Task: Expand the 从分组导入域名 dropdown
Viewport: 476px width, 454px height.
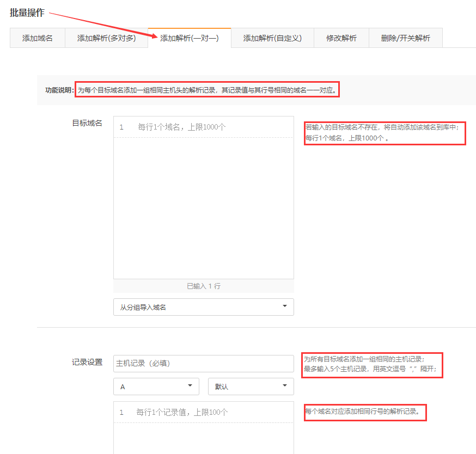Action: (x=203, y=307)
